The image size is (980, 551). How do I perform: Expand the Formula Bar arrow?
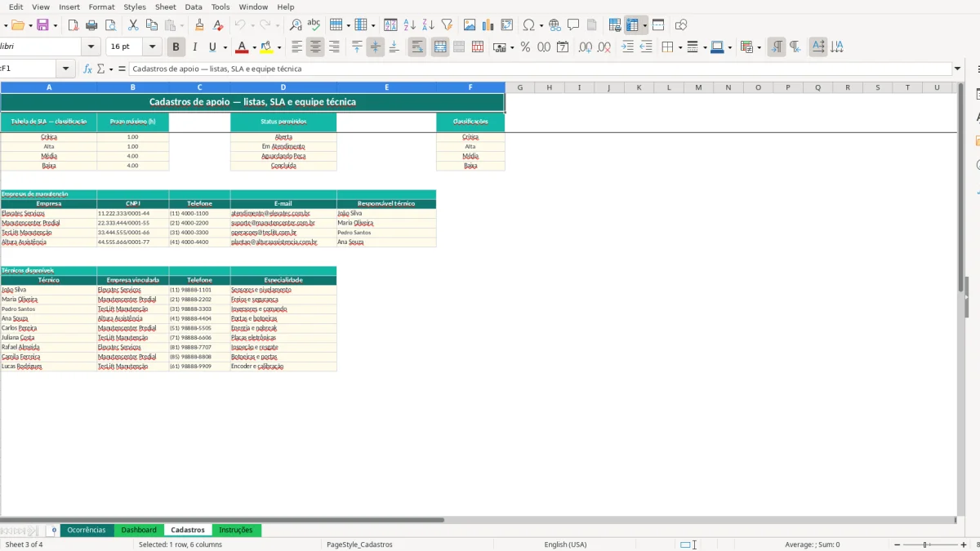(957, 69)
